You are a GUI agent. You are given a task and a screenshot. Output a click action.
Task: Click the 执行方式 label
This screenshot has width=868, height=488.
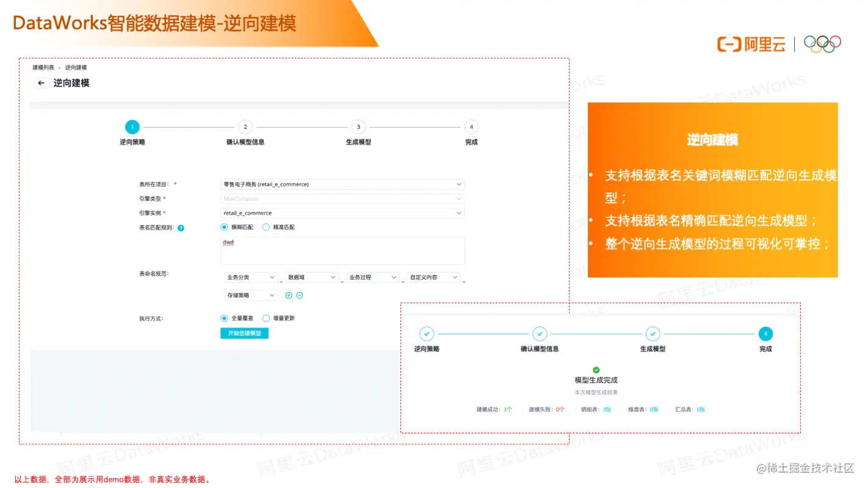click(x=151, y=318)
